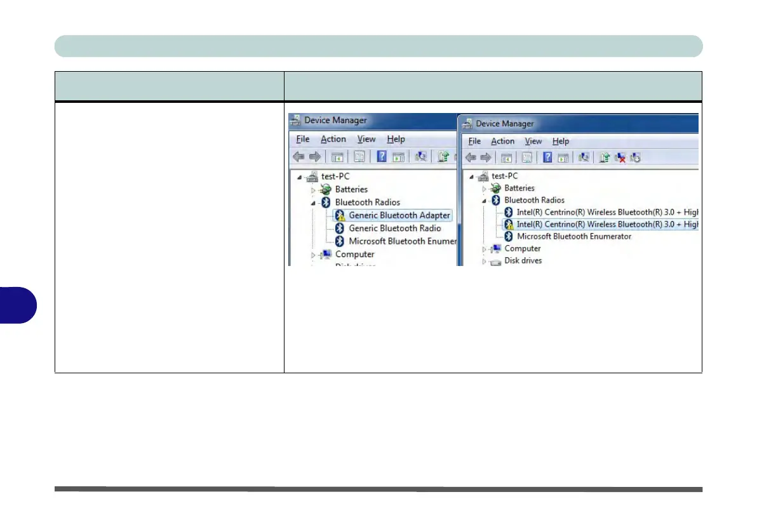The width and height of the screenshot is (757, 532).
Task: Select the Generic Bluetooth Radio device
Action: (395, 229)
